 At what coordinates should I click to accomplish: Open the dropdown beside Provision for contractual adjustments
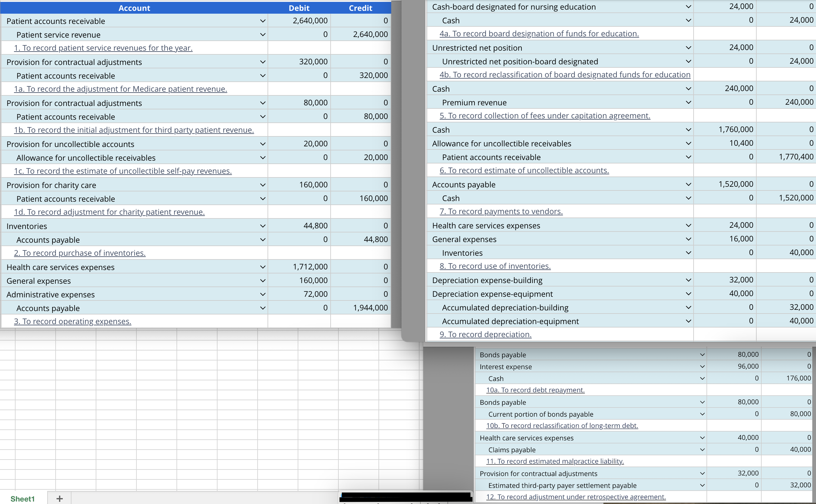263,62
